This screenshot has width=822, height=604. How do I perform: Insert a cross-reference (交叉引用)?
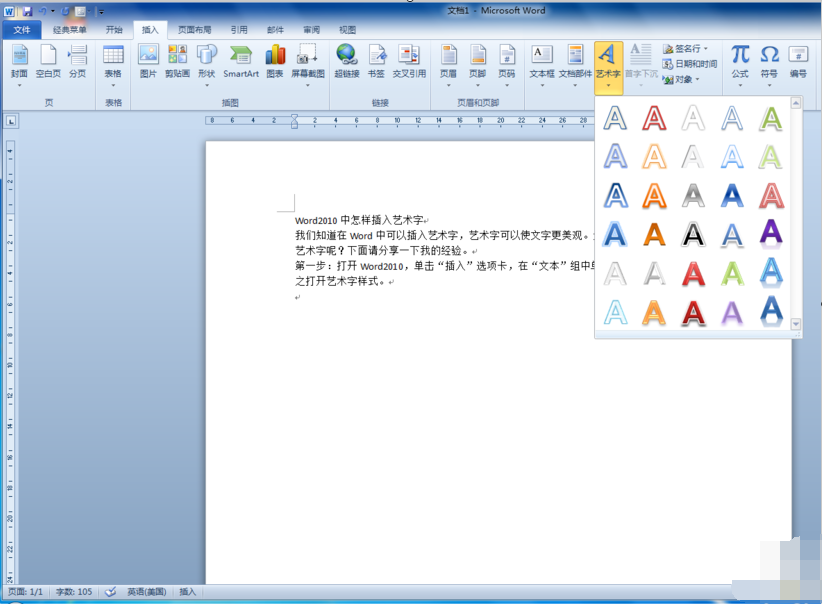click(409, 62)
